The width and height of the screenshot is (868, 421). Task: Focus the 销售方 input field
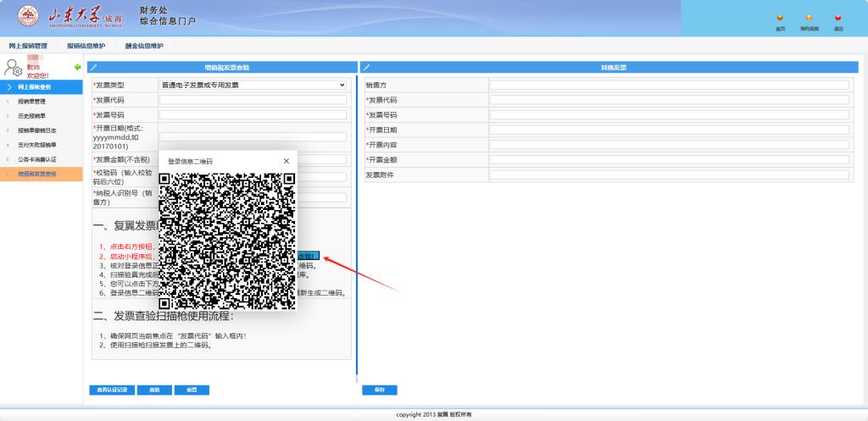[x=669, y=85]
